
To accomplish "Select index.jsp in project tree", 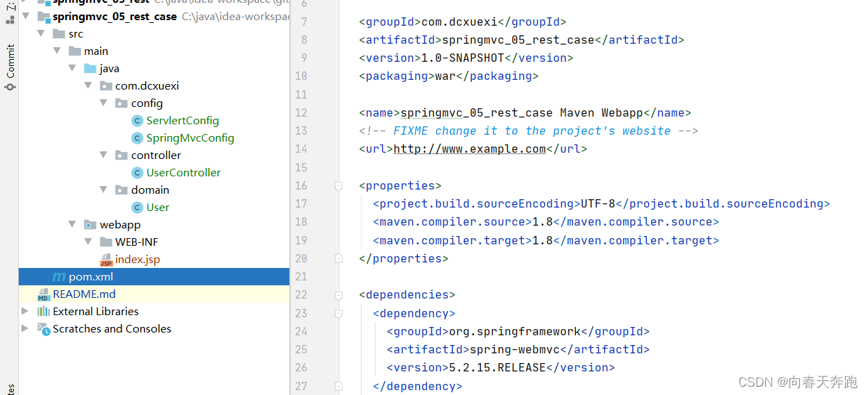I will tap(137, 260).
